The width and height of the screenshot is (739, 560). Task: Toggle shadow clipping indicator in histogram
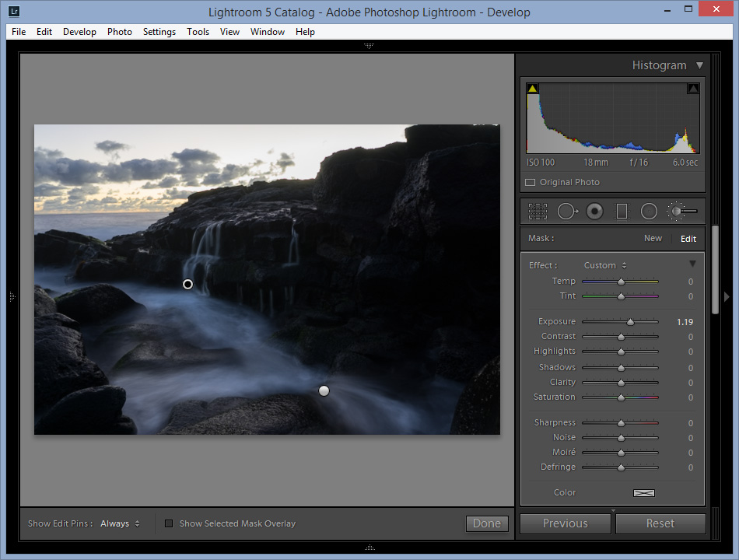(532, 89)
